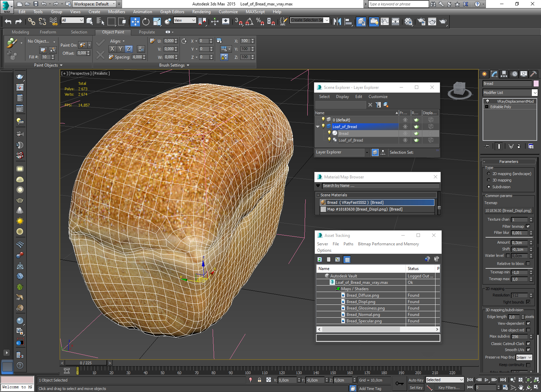
Task: Activate the Select and Rotate tool
Action: tap(146, 22)
